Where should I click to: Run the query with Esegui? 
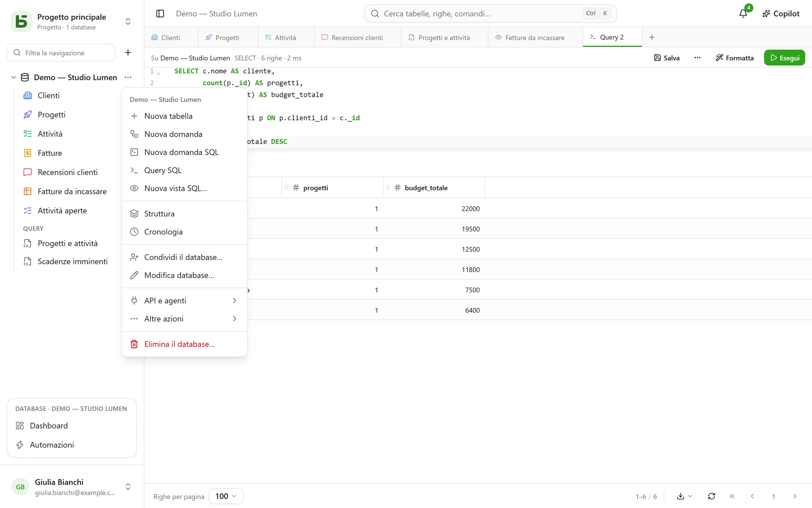[x=784, y=58]
